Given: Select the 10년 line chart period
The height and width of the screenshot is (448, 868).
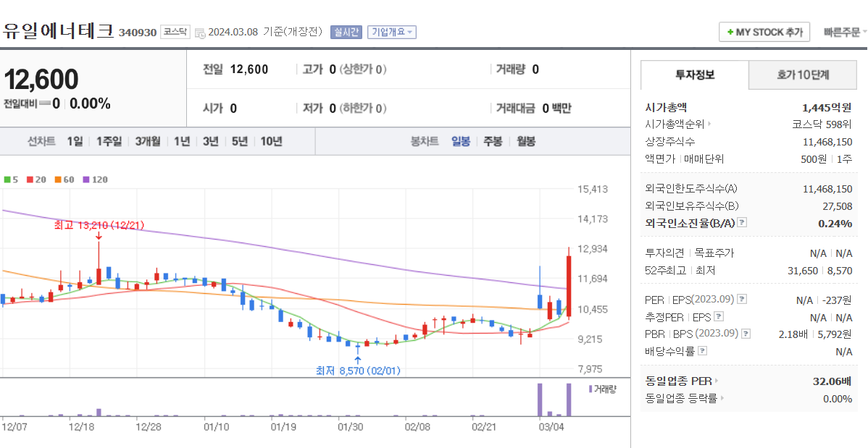Looking at the screenshot, I should [271, 142].
